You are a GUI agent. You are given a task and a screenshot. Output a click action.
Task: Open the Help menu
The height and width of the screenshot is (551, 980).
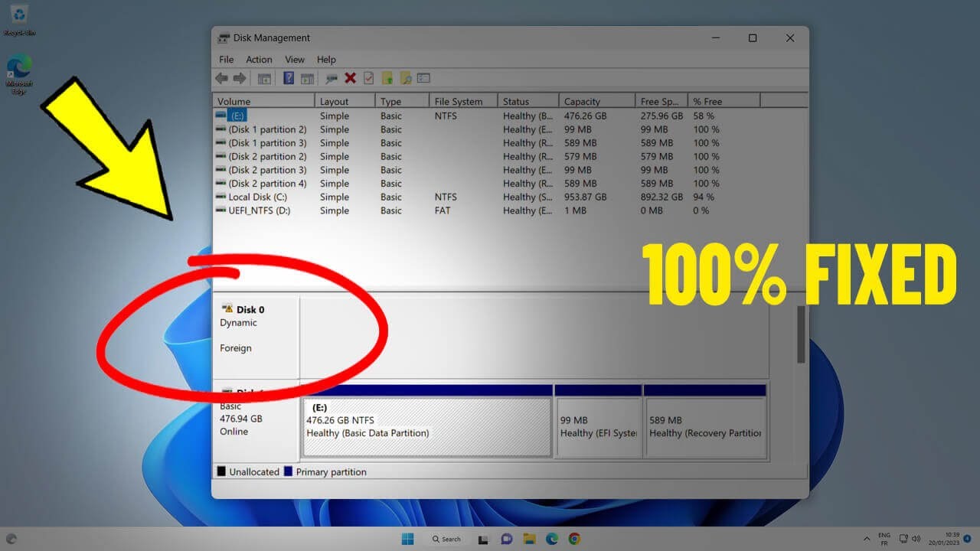[326, 60]
